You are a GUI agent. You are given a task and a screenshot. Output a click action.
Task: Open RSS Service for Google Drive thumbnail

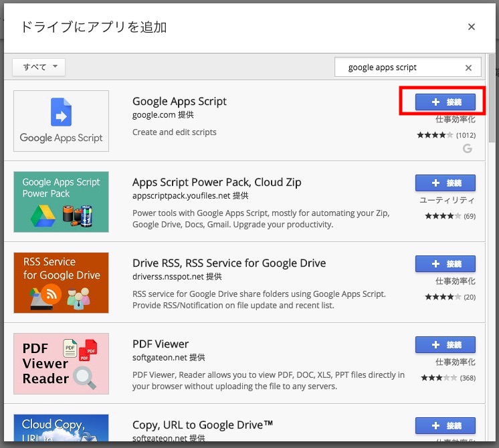click(x=61, y=283)
